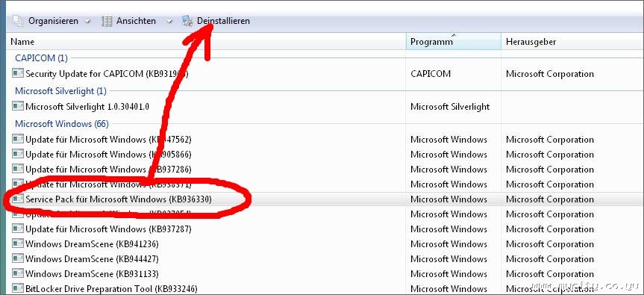
Task: Click icon of BitLocker Drive Preparation Tool
Action: [18, 288]
